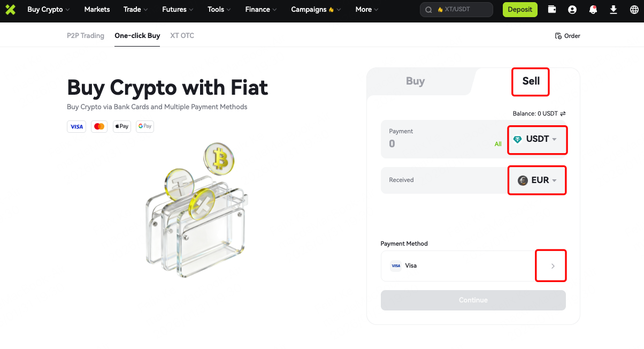Toggle balance display with the swap arrows

click(563, 113)
